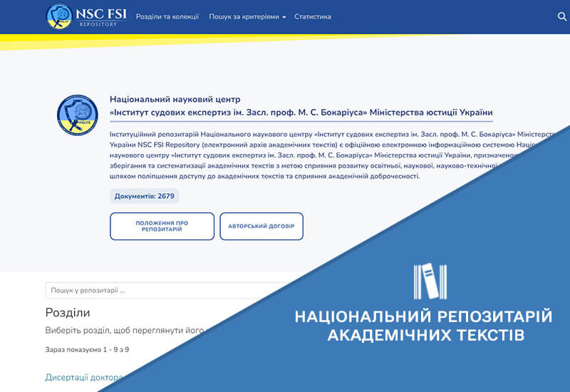Open Статистика page
This screenshot has height=392, width=570.
(x=313, y=16)
